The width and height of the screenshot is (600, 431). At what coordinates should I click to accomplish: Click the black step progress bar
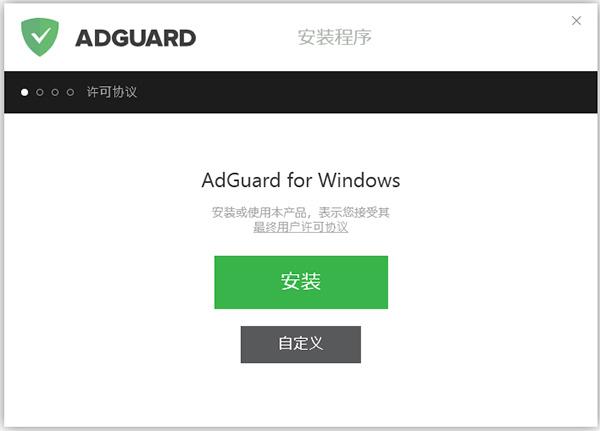point(300,92)
